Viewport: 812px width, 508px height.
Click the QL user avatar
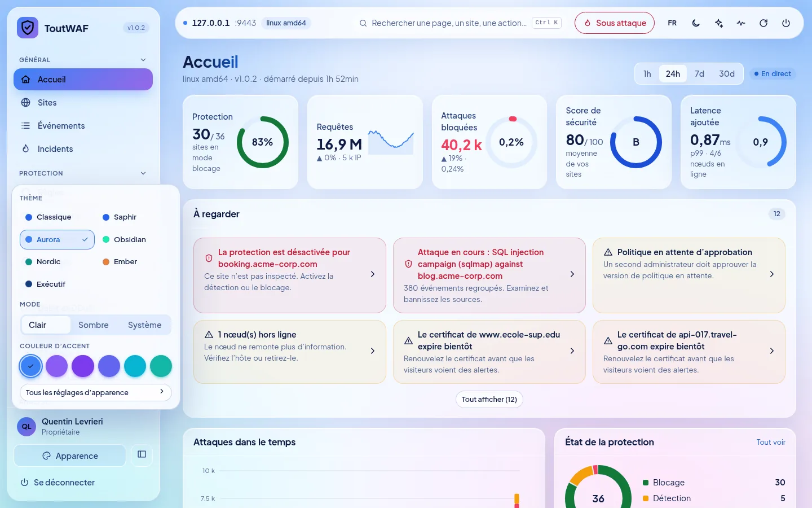coord(27,427)
